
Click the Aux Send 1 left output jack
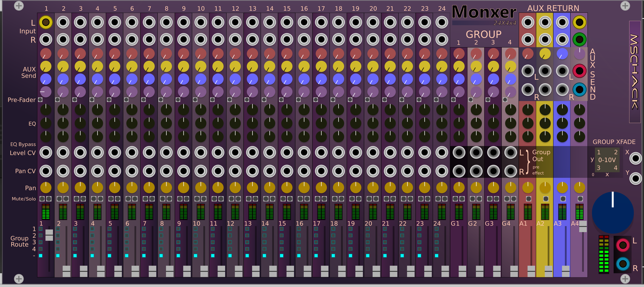pyautogui.click(x=528, y=71)
